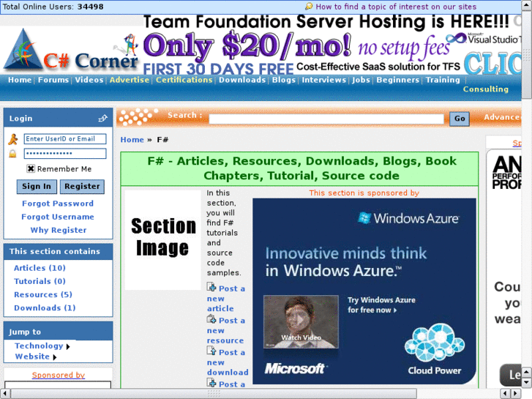
Task: Open the Consulting menu item
Action: pos(486,89)
